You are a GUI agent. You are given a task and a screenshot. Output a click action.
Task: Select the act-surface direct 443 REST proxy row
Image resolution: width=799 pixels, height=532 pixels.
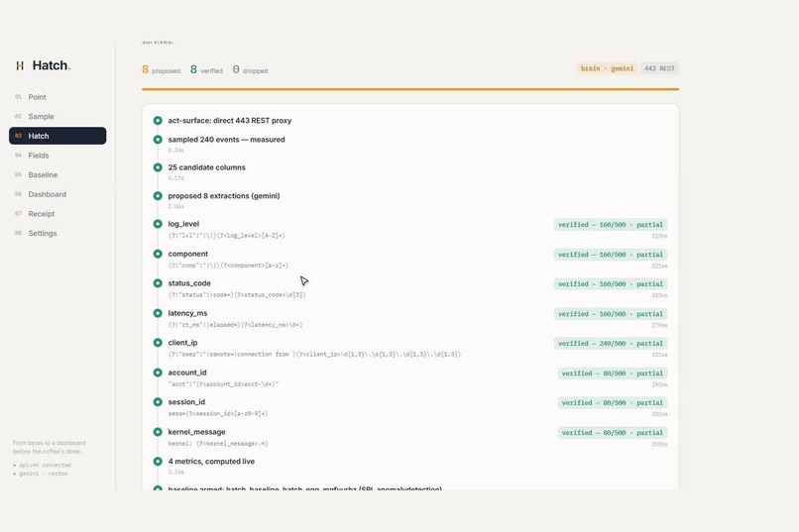pos(230,121)
